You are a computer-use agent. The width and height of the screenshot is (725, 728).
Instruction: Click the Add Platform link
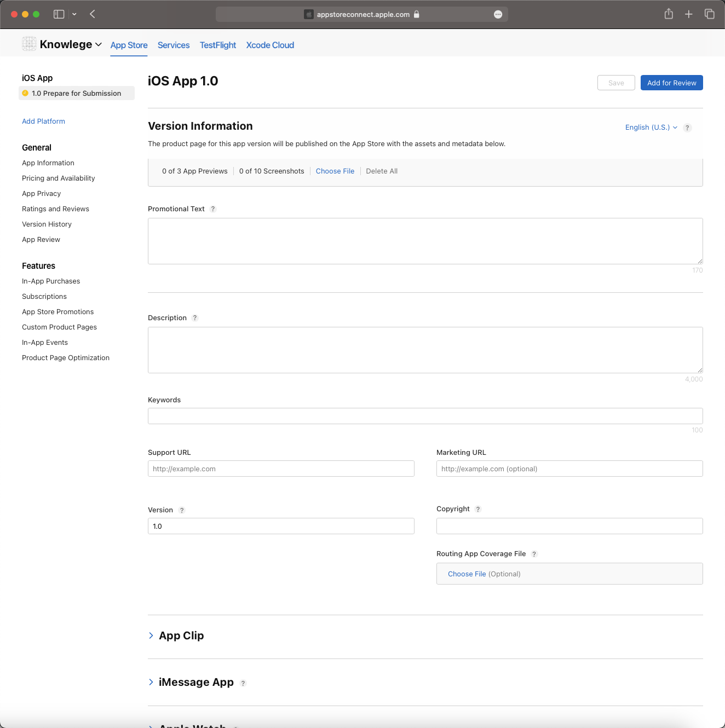[43, 122]
